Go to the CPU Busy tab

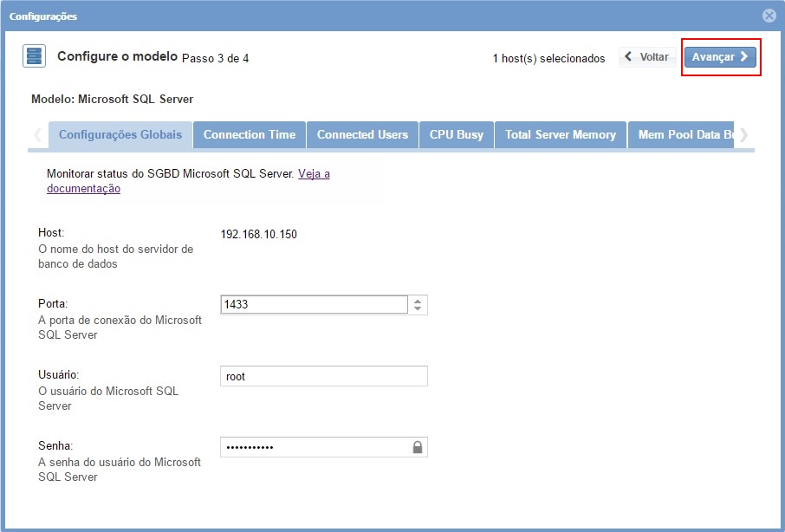click(x=457, y=135)
